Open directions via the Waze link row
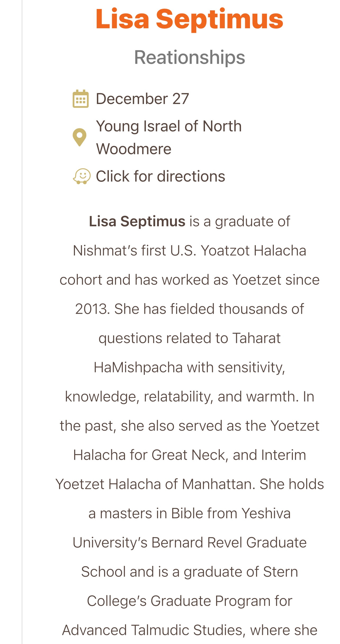 [x=148, y=176]
